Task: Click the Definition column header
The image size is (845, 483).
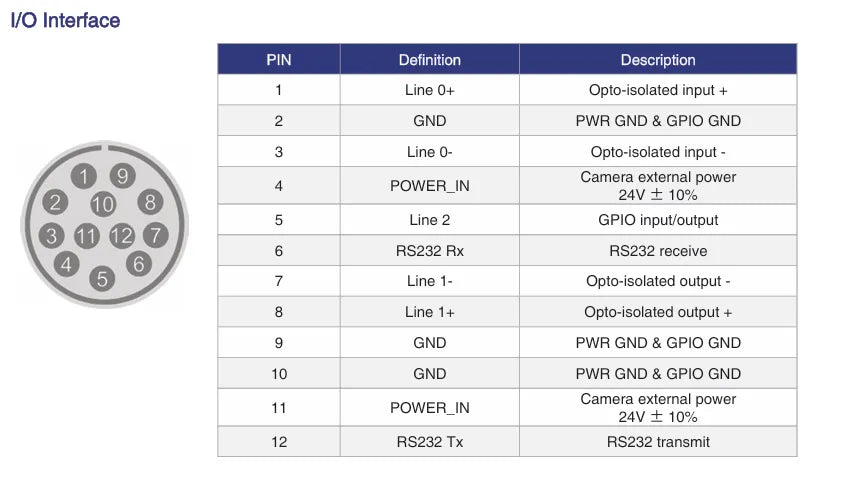Action: pos(429,60)
